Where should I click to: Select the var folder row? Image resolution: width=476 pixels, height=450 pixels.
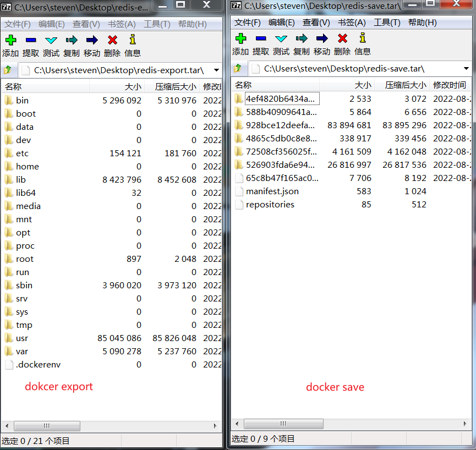[x=112, y=352]
